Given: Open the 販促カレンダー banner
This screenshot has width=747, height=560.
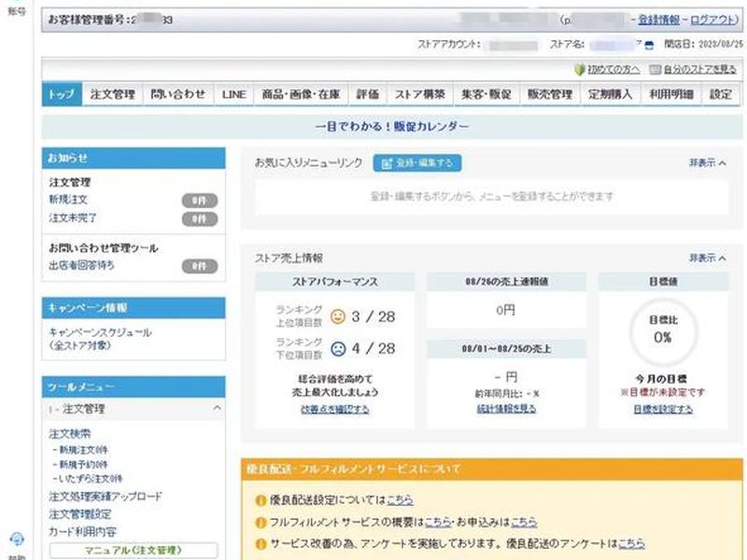Looking at the screenshot, I should (x=392, y=127).
